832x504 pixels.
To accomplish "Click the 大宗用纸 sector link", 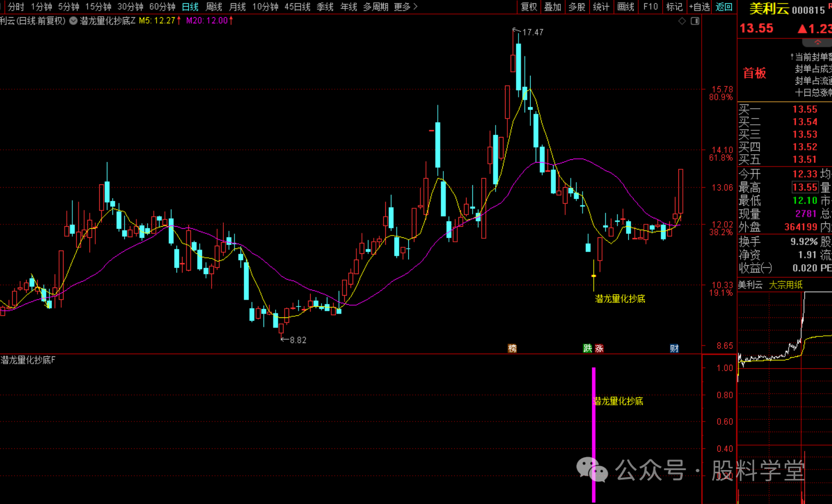I will pyautogui.click(x=786, y=285).
